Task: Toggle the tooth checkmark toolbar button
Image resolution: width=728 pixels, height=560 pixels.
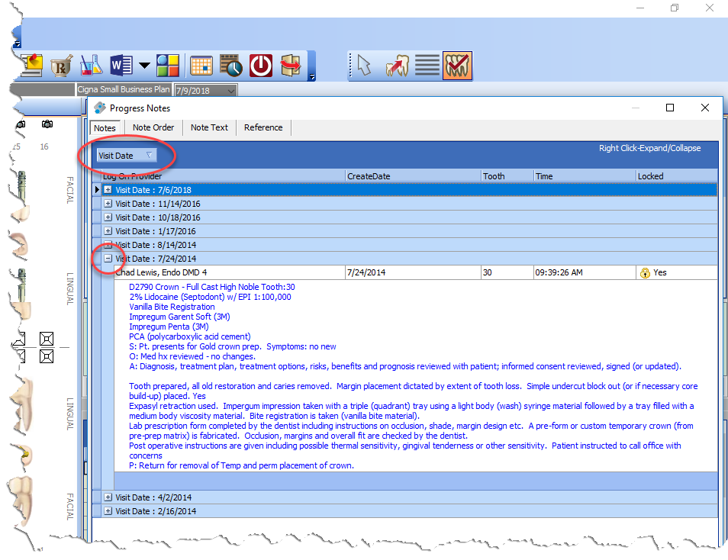Action: coord(457,66)
